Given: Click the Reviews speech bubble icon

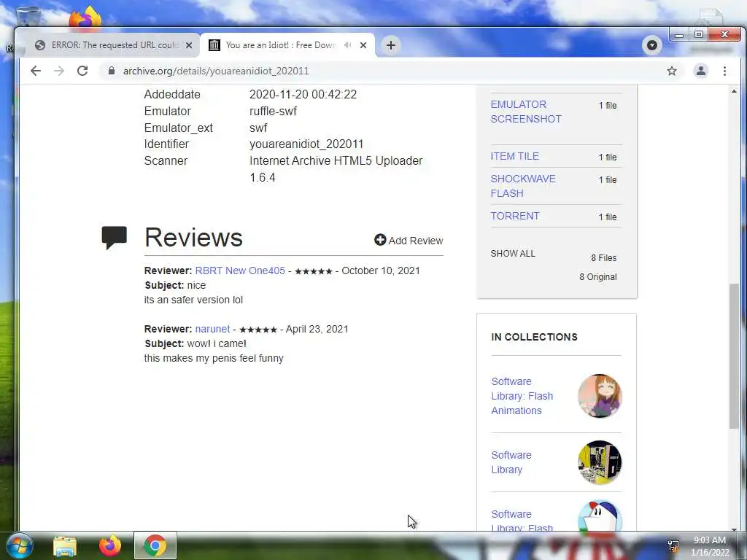Looking at the screenshot, I should pyautogui.click(x=115, y=237).
